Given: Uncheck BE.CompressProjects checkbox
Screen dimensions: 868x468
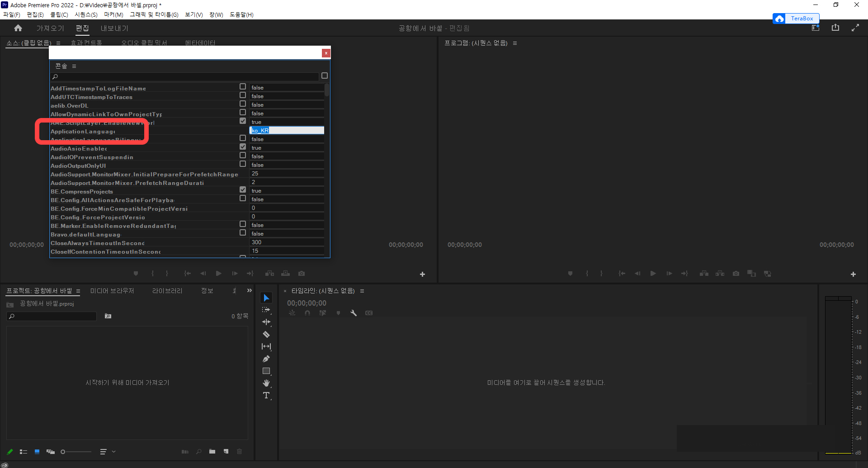Looking at the screenshot, I should (x=243, y=189).
